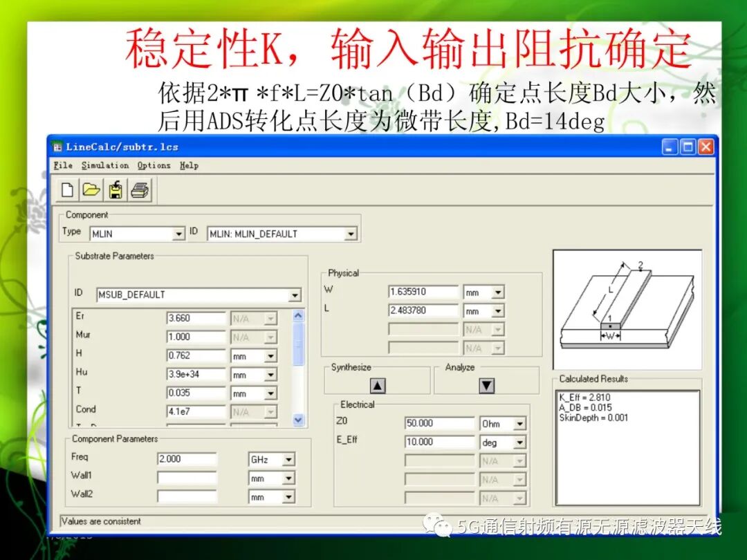747x560 pixels.
Task: Open the E_Eff deg unit dropdown
Action: click(519, 442)
